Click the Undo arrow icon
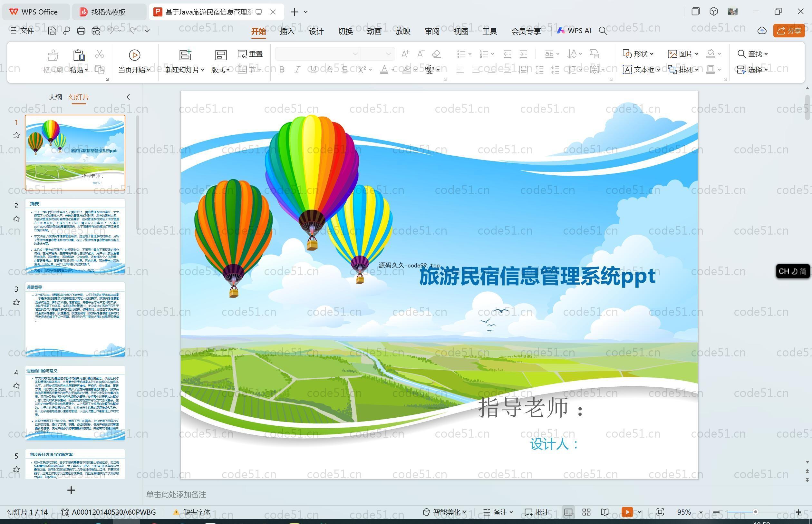The width and height of the screenshot is (812, 524). 111,31
